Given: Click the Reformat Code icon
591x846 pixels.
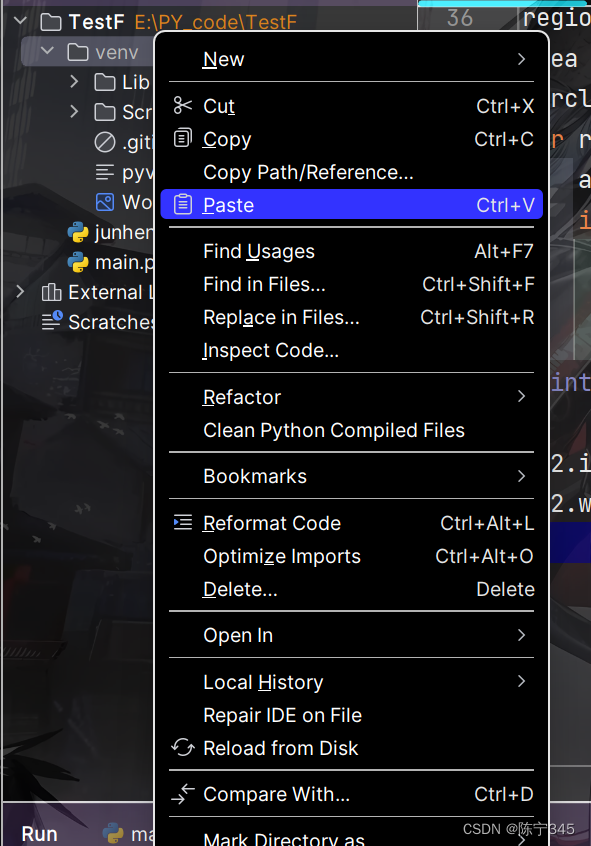Looking at the screenshot, I should tap(184, 523).
